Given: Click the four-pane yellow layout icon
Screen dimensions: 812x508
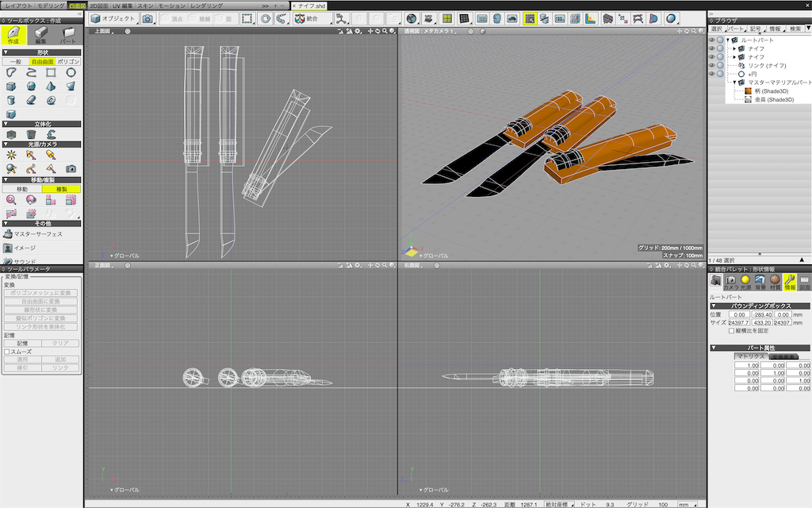Looking at the screenshot, I should click(x=446, y=19).
